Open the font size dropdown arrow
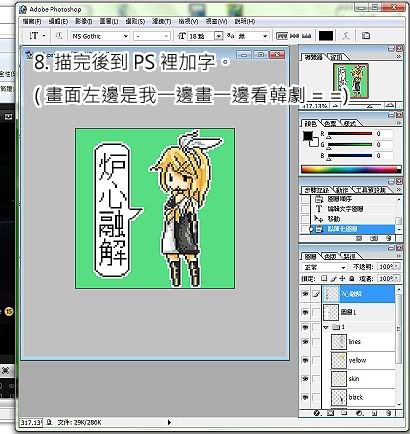Image resolution: width=410 pixels, height=434 pixels. [x=218, y=36]
